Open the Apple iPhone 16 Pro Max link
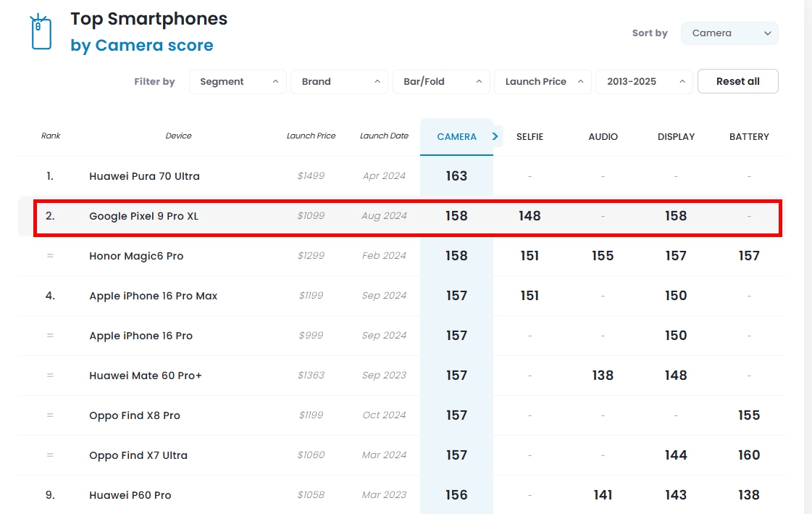This screenshot has width=812, height=514. point(154,296)
